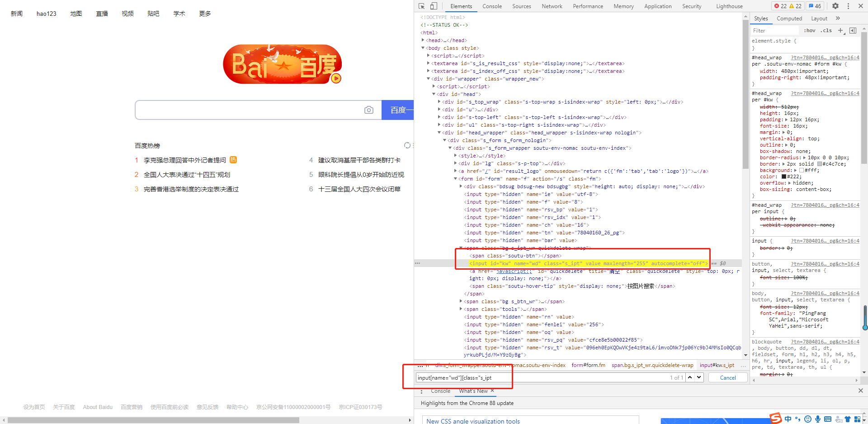Expand the div#s_top_wrap node

pyautogui.click(x=439, y=102)
